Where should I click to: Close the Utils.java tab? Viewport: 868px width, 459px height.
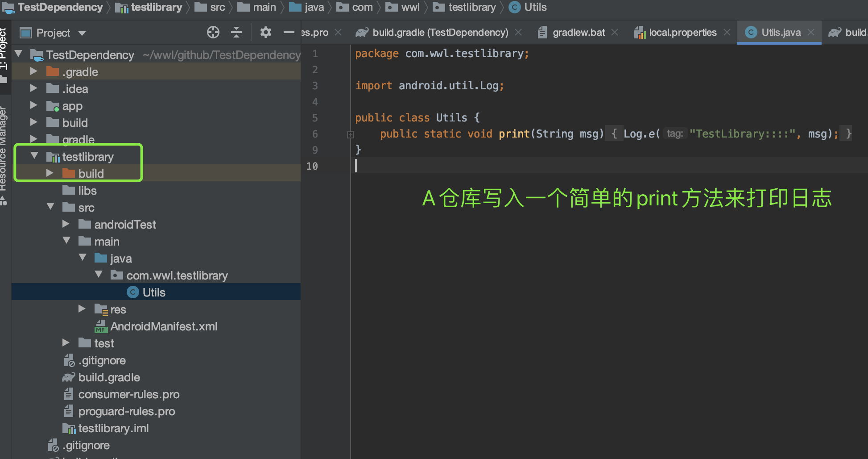[811, 33]
